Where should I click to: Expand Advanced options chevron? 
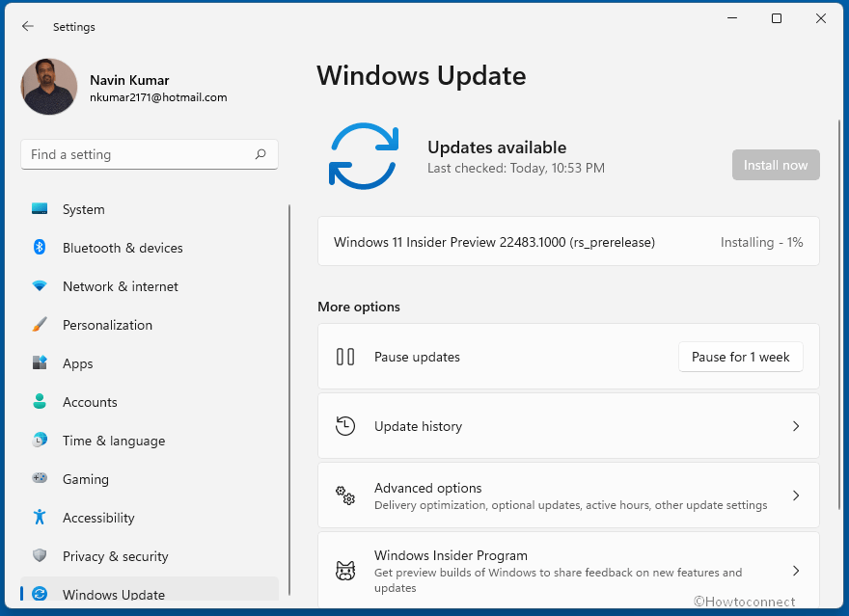click(x=796, y=495)
